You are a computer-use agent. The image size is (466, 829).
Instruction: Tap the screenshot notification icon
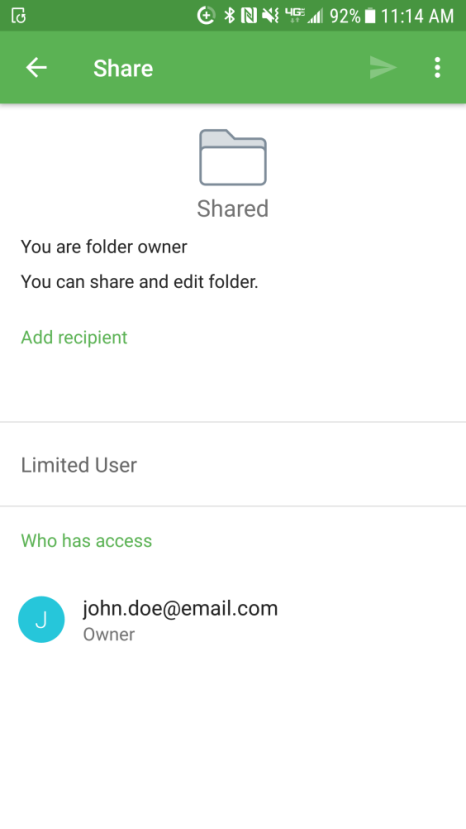[19, 16]
